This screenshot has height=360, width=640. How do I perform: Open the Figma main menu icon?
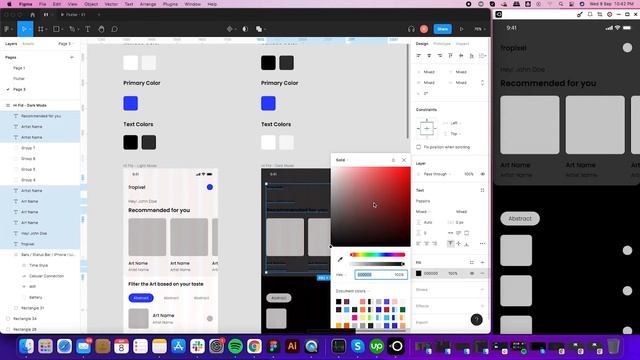tap(7, 29)
